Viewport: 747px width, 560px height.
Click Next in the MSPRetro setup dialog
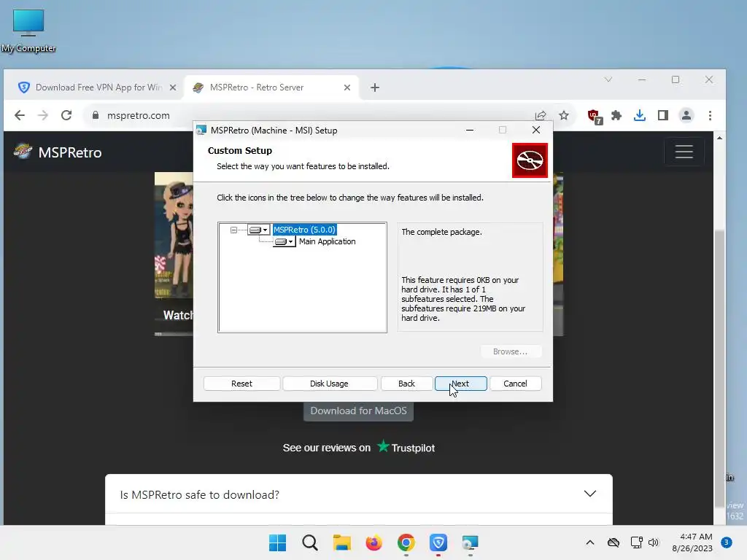click(461, 384)
